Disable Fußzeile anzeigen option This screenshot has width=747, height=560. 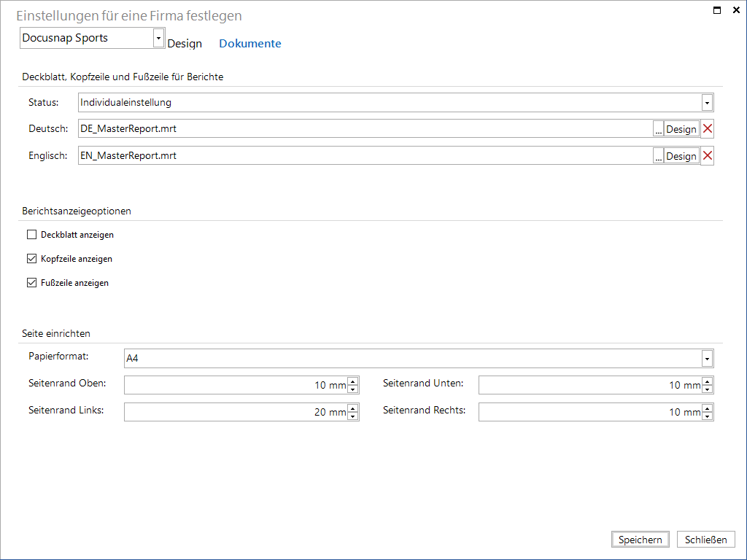[x=32, y=283]
